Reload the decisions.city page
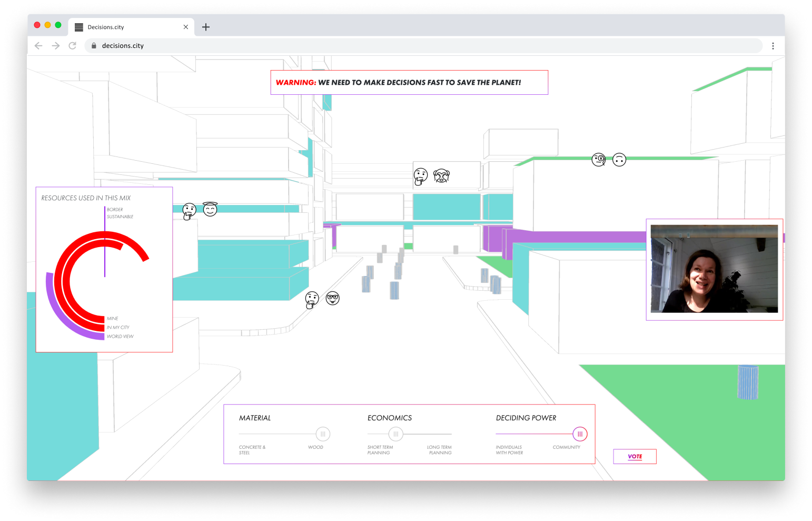812x521 pixels. [73, 46]
